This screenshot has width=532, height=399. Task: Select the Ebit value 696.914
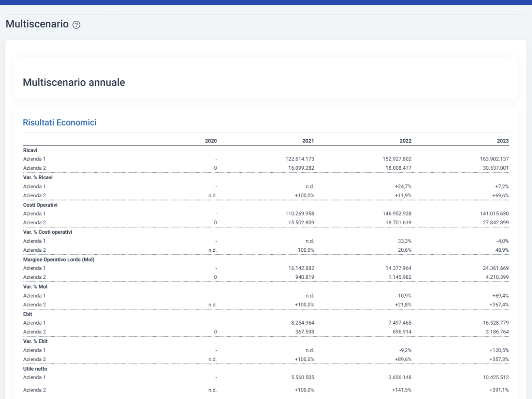[402, 332]
